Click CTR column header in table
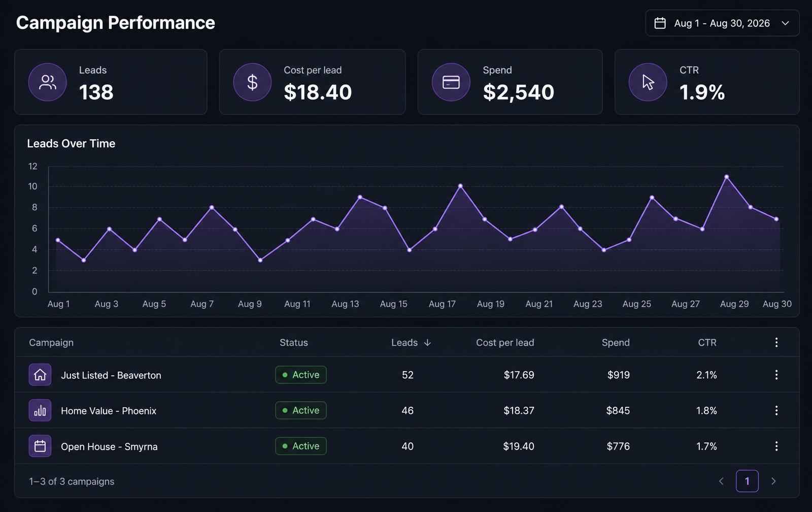This screenshot has width=812, height=512. (707, 342)
